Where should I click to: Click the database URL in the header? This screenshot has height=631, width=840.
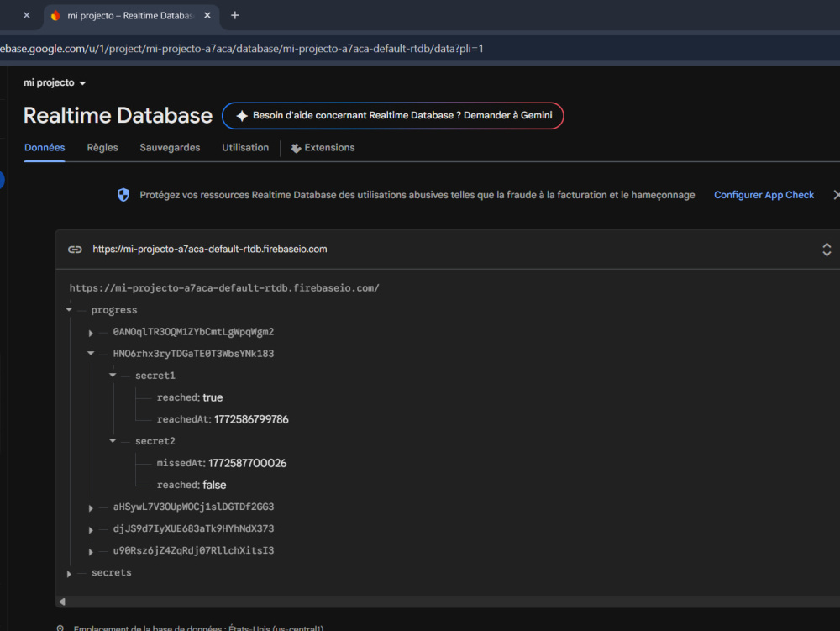pos(209,249)
